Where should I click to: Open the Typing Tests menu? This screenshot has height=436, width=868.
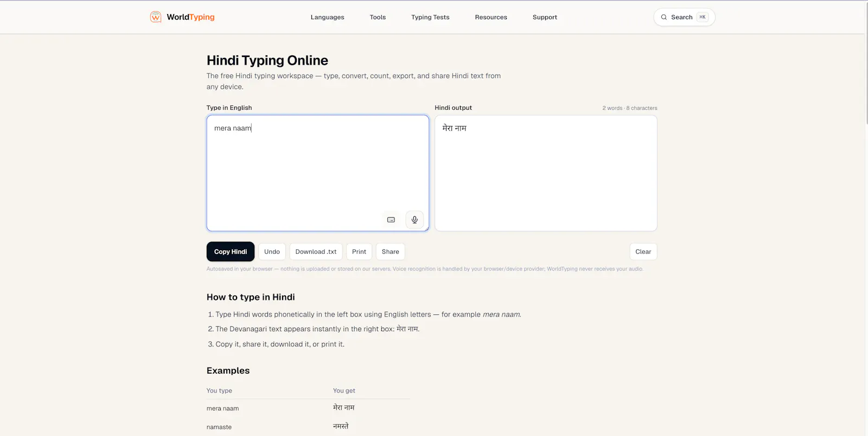coord(430,17)
